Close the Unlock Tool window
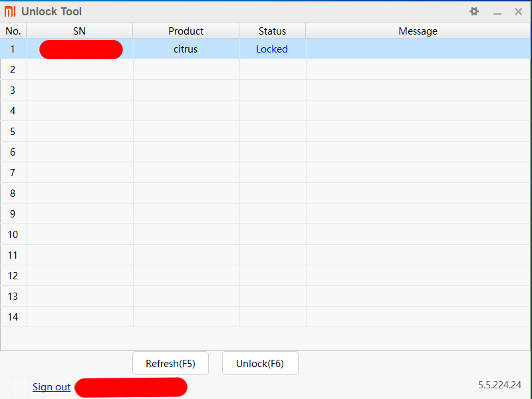 tap(518, 11)
